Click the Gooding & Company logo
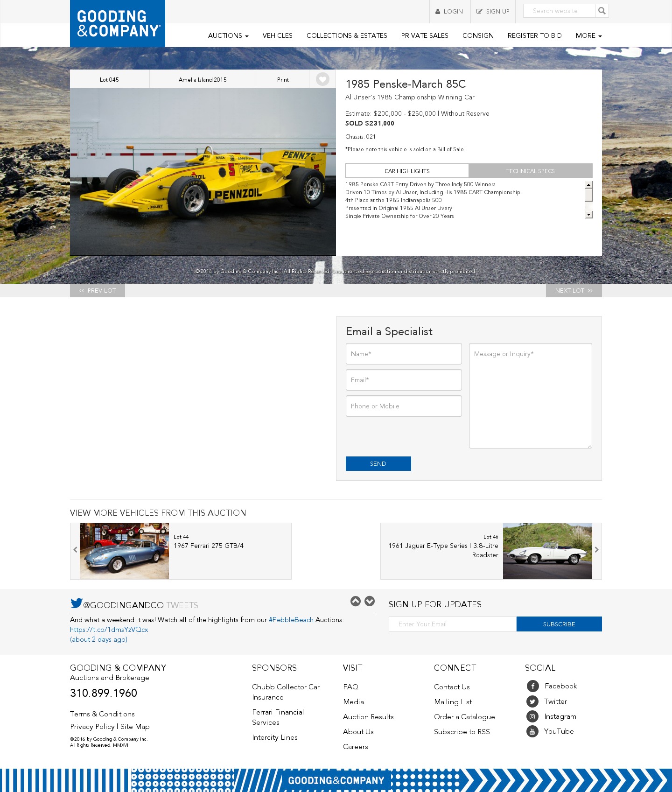The height and width of the screenshot is (792, 672). 118,23
